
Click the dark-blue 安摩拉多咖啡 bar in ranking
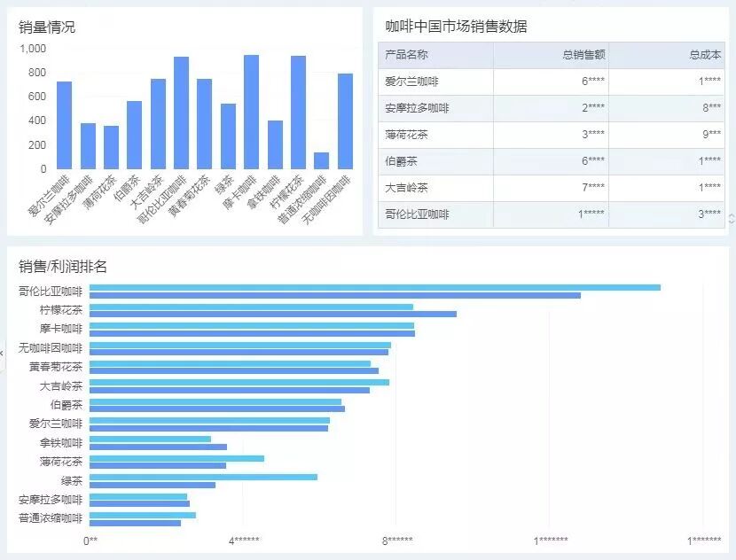coord(139,503)
